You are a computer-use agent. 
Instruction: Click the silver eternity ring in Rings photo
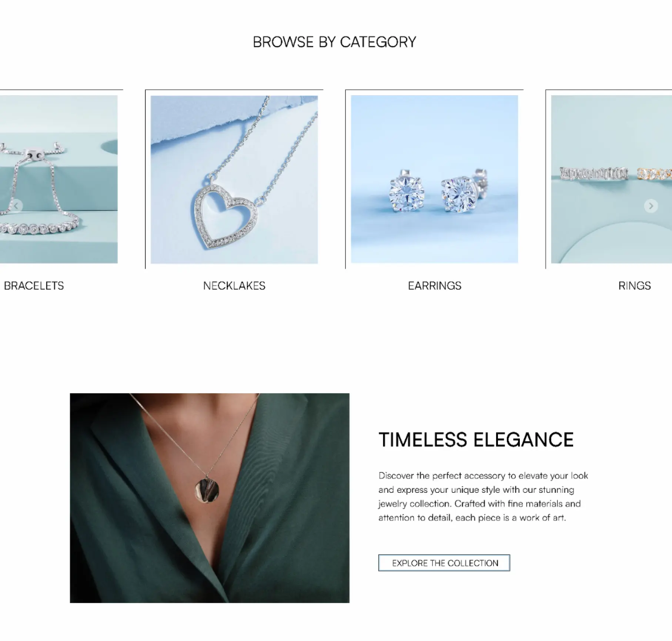[x=594, y=173]
